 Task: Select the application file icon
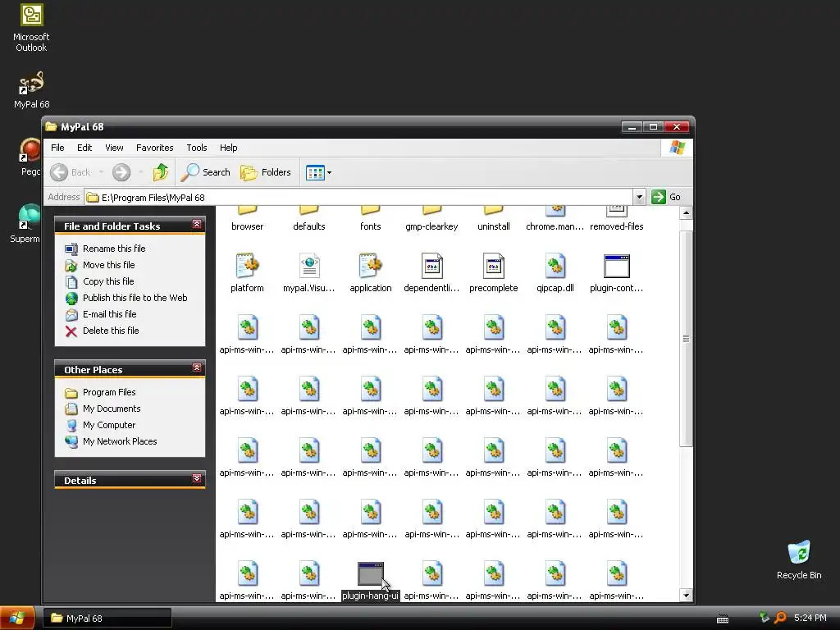[x=370, y=266]
